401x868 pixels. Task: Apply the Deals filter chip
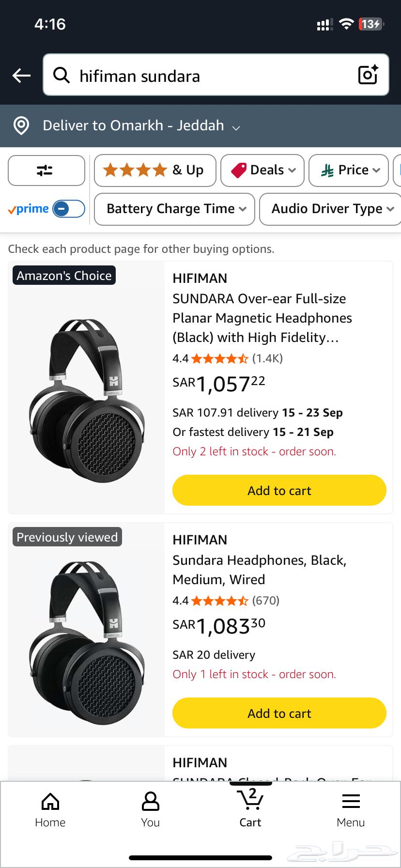(262, 170)
